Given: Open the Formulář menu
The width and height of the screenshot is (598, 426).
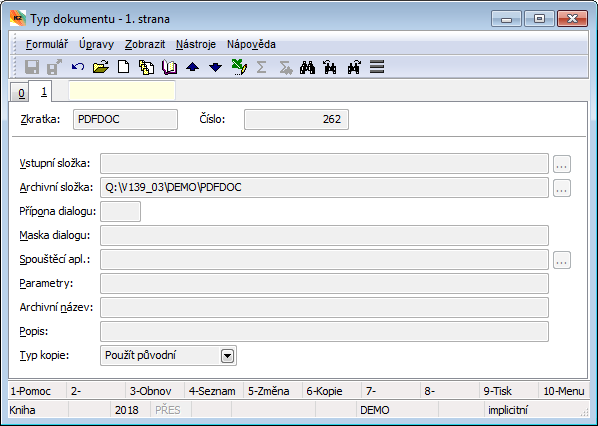Looking at the screenshot, I should 47,44.
